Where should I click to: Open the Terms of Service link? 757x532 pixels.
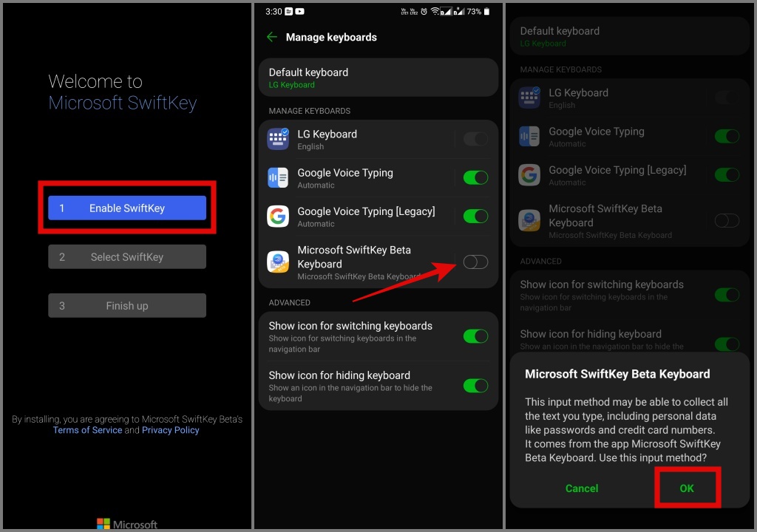tap(87, 430)
